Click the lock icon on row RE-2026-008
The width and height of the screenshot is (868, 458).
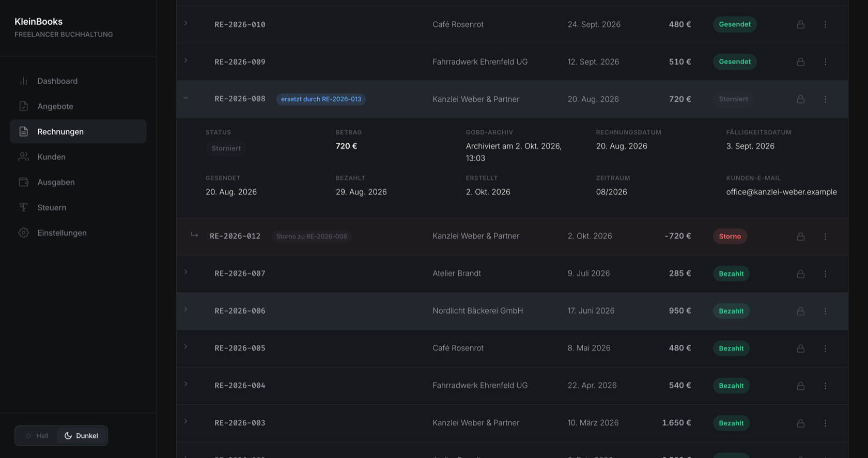coord(800,99)
